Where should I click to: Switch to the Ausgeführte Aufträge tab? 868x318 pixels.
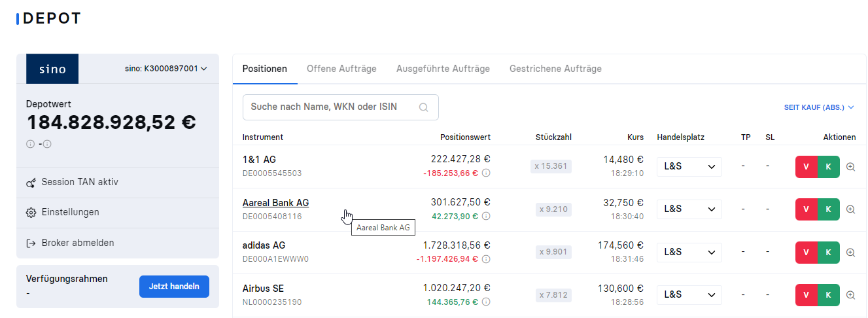[x=443, y=69]
